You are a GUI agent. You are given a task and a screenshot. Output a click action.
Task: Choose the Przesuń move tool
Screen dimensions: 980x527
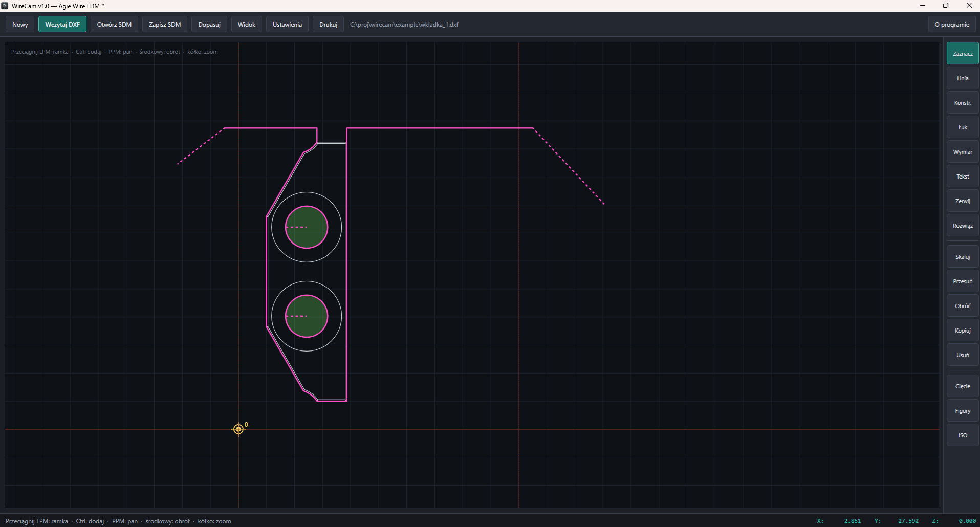(963, 281)
